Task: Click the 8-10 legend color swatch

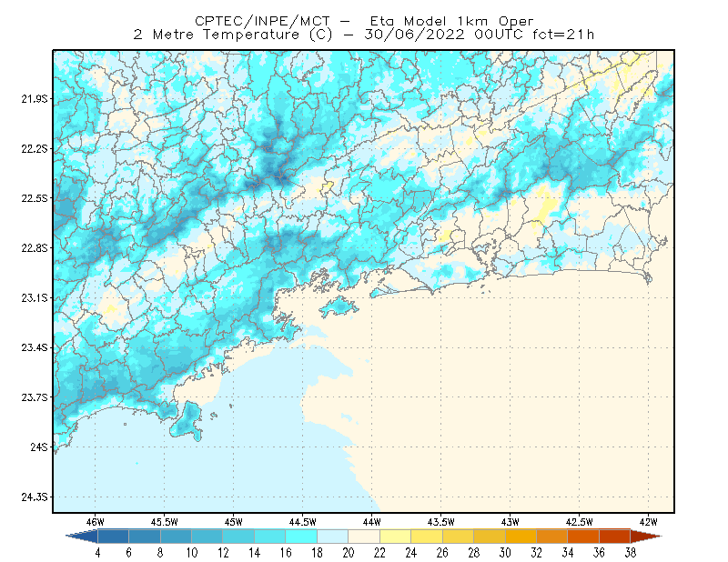Action: [x=176, y=537]
